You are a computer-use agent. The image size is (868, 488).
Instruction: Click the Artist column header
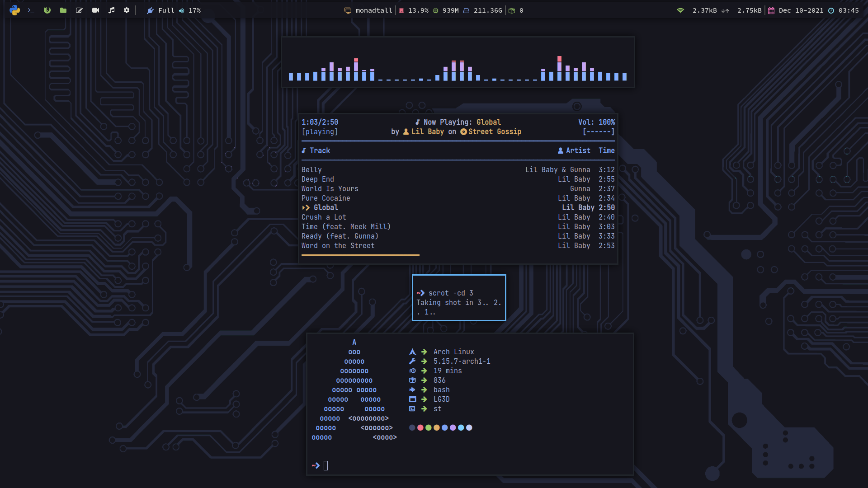tap(578, 150)
